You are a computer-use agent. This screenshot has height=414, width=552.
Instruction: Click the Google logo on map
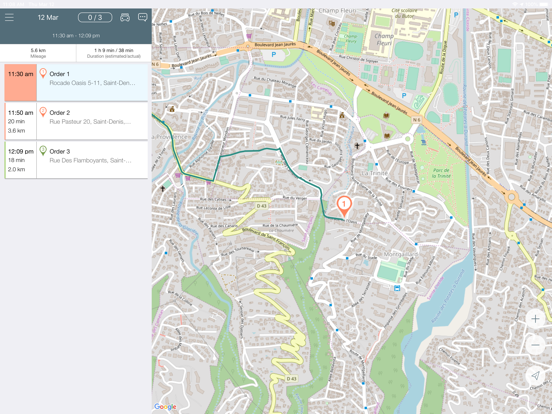pos(165,407)
